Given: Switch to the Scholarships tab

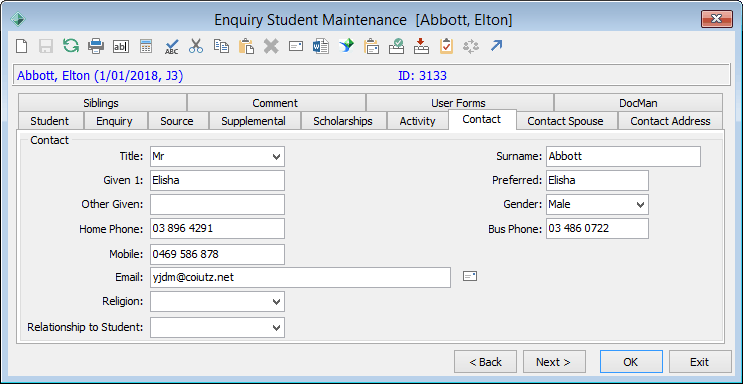Looking at the screenshot, I should (343, 121).
